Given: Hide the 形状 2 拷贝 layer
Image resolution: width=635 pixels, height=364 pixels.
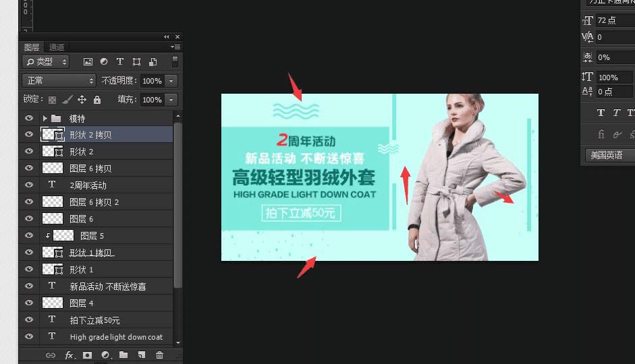Looking at the screenshot, I should (x=29, y=134).
